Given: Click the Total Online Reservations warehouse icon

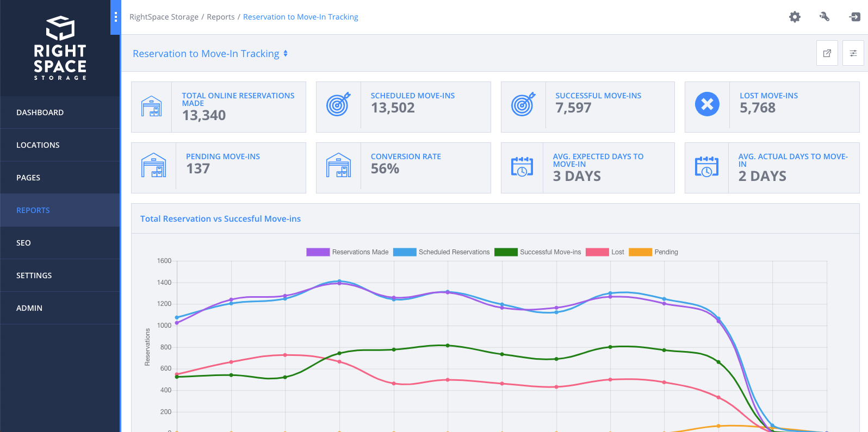Looking at the screenshot, I should pyautogui.click(x=152, y=107).
